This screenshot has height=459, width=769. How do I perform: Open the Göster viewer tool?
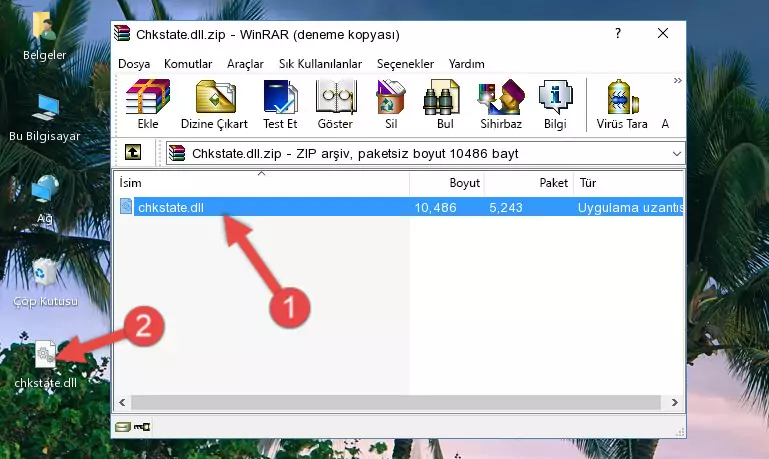335,104
